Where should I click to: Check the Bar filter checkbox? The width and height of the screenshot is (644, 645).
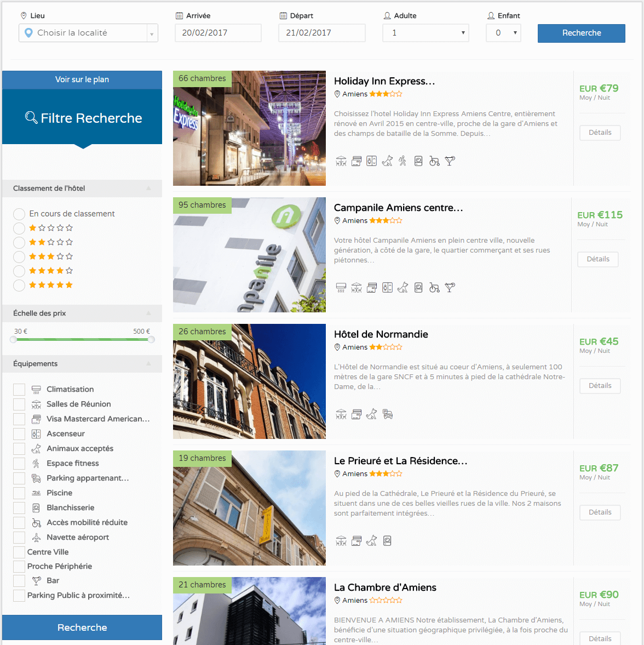19,581
